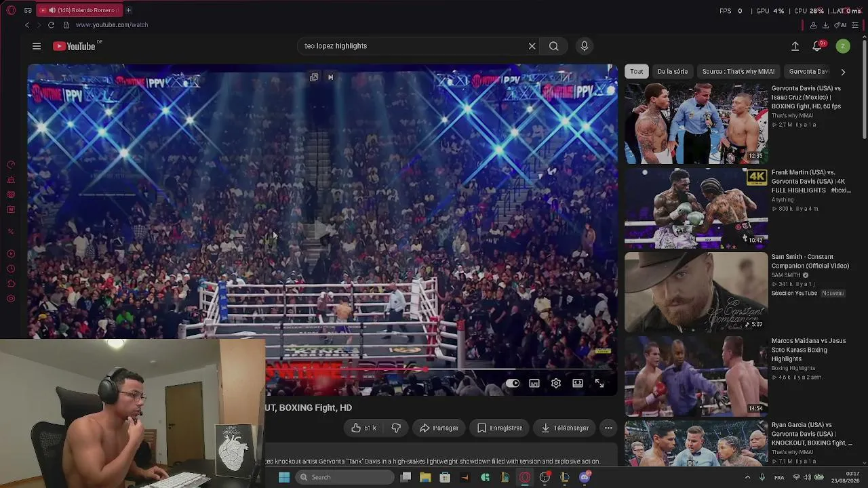The height and width of the screenshot is (488, 868).
Task: Open File Explorer from the taskbar
Action: (425, 477)
